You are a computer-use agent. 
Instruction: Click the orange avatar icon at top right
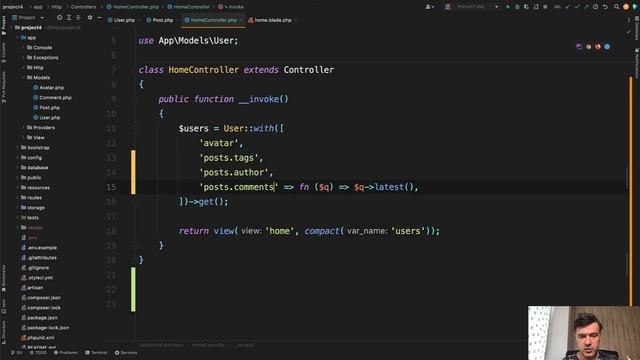tap(626, 7)
